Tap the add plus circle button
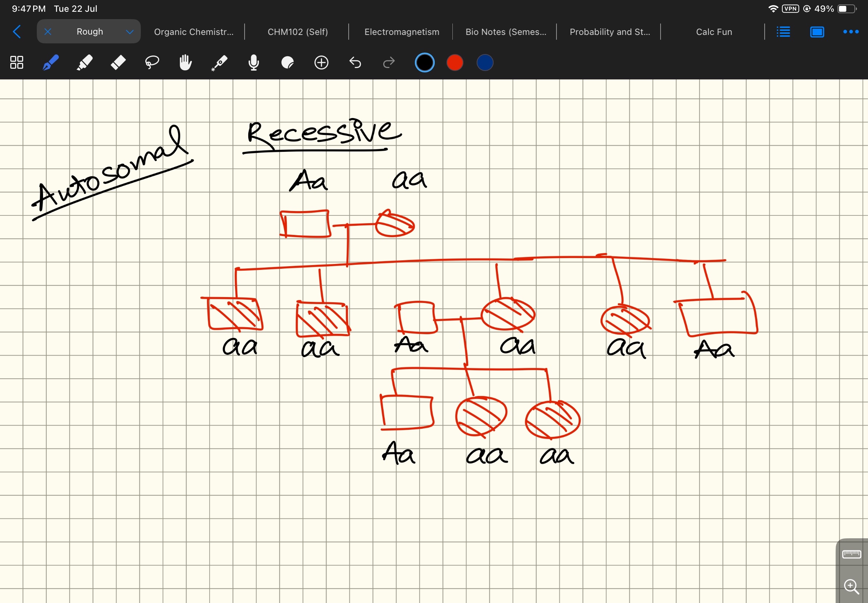Screen dimensions: 868x603 (x=321, y=63)
